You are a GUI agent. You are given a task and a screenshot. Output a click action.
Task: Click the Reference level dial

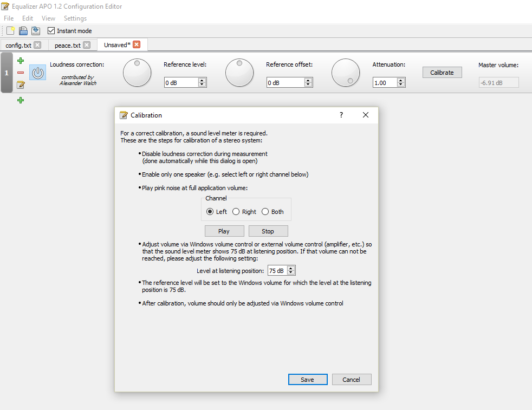[137, 73]
